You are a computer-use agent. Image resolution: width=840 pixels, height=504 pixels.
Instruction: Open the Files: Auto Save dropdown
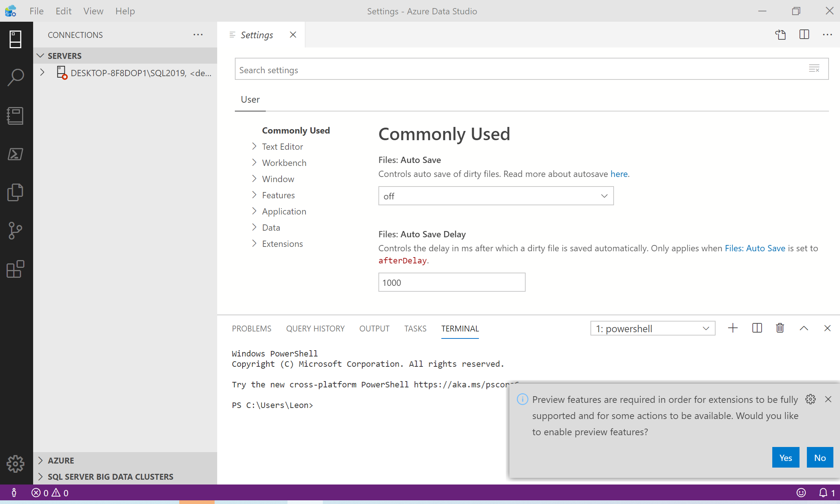(495, 196)
